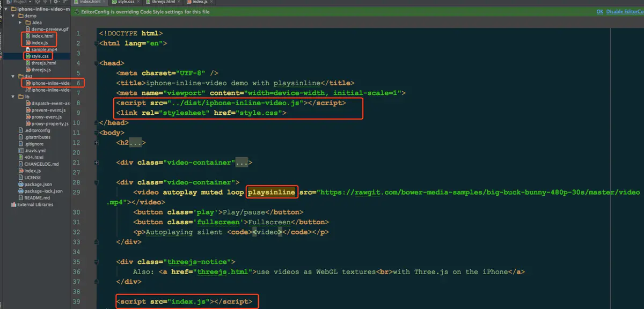Click the sample.mp4 file icon
This screenshot has height=309, width=644.
pos(27,49)
